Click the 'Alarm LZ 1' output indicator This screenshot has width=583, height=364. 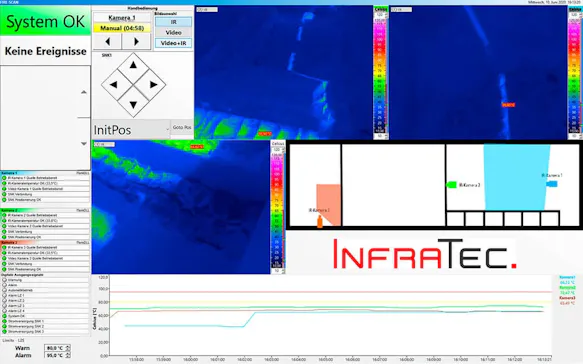[x=4, y=296]
